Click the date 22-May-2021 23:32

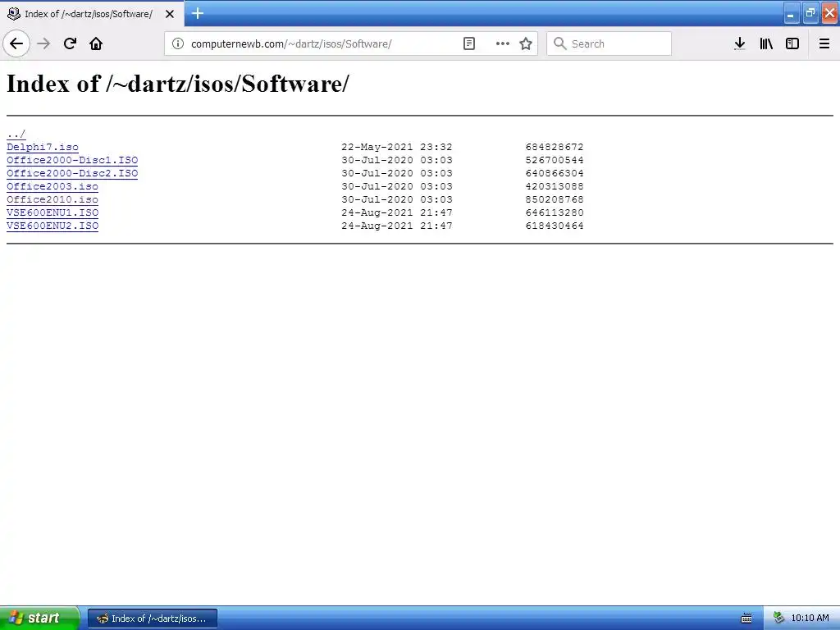pos(397,147)
